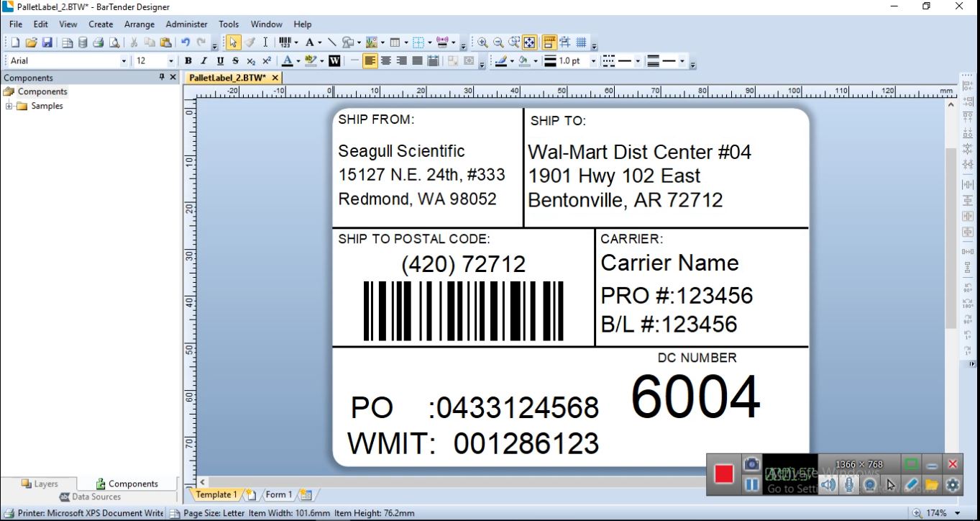
Task: Click the font color A swatch
Action: (287, 61)
